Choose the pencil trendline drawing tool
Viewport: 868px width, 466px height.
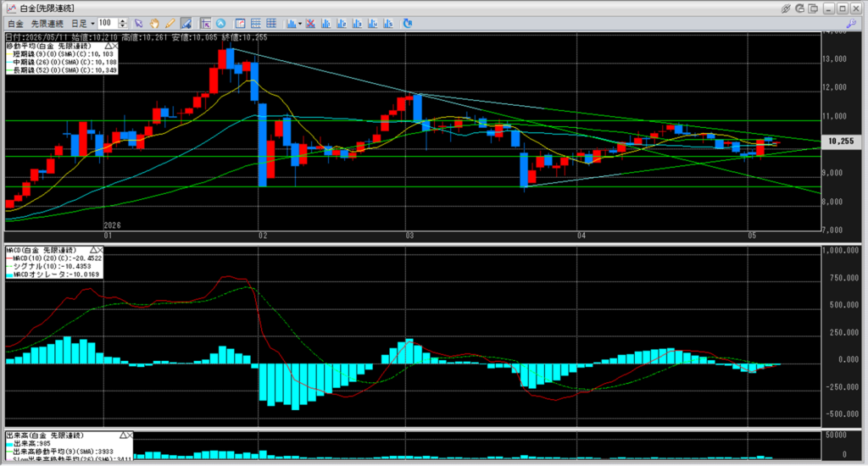click(x=170, y=23)
